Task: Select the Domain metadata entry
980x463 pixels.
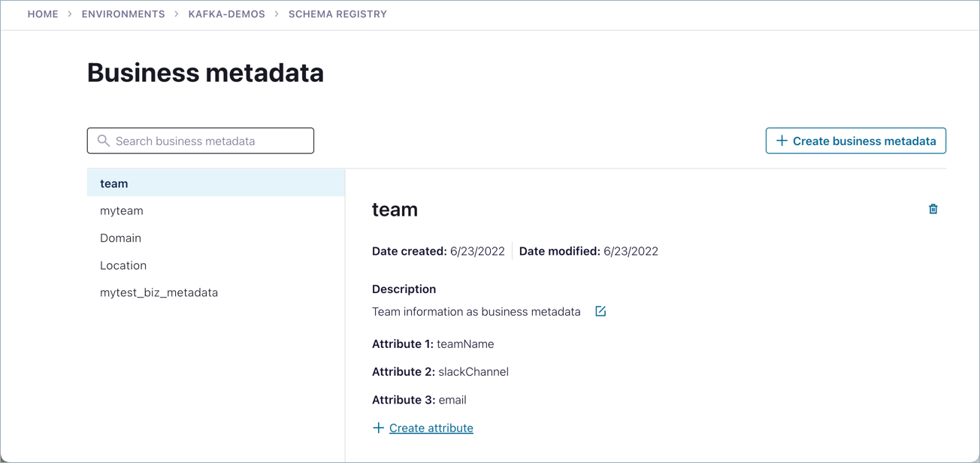Action: coord(120,238)
